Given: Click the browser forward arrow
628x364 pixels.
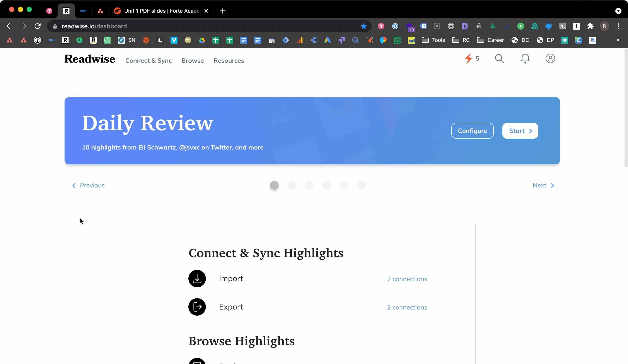Looking at the screenshot, I should click(23, 26).
